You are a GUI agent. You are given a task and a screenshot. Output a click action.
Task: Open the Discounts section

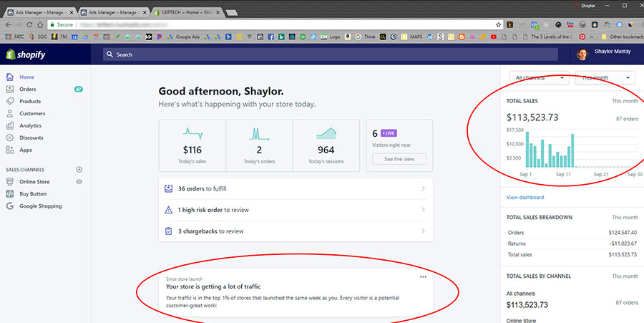tap(31, 138)
